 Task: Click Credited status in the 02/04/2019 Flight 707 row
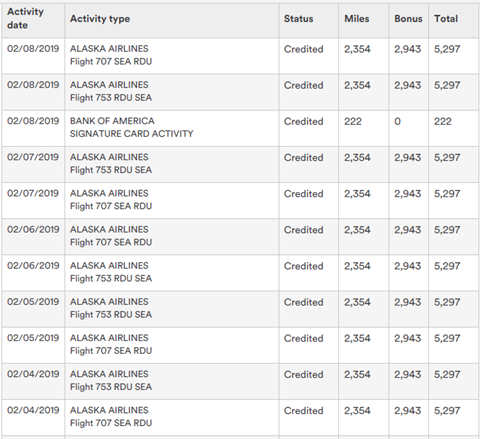[303, 411]
